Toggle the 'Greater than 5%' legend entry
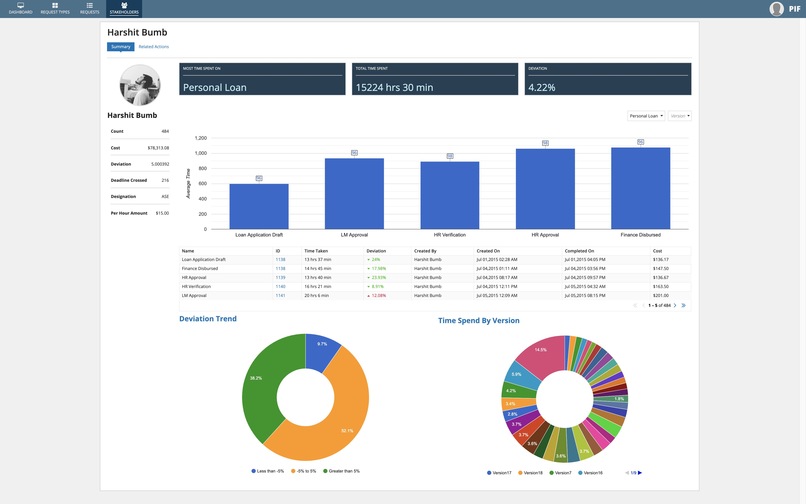806x504 pixels. tap(341, 471)
